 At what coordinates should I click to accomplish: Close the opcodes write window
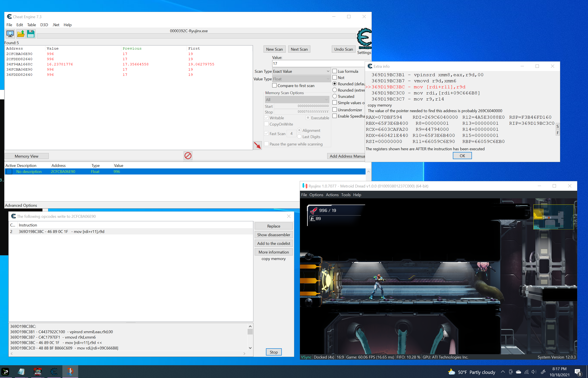point(289,216)
